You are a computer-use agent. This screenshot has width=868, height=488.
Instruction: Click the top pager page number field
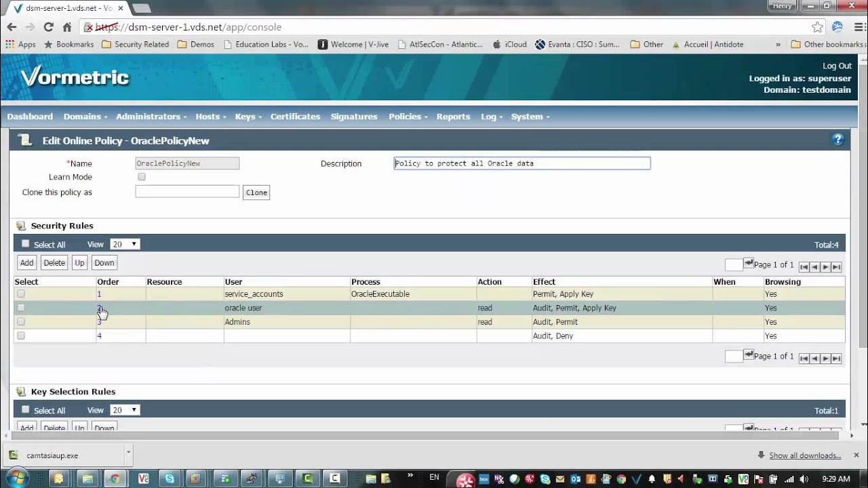click(734, 265)
